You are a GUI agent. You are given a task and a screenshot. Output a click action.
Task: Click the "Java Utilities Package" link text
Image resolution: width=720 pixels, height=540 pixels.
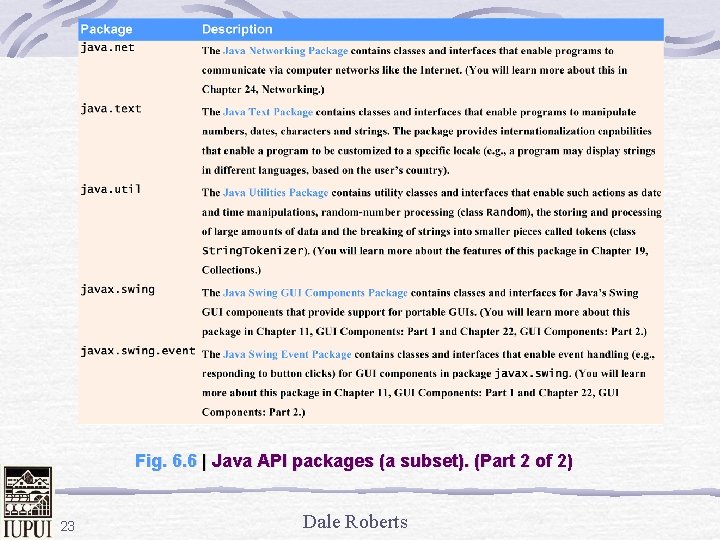point(276,192)
